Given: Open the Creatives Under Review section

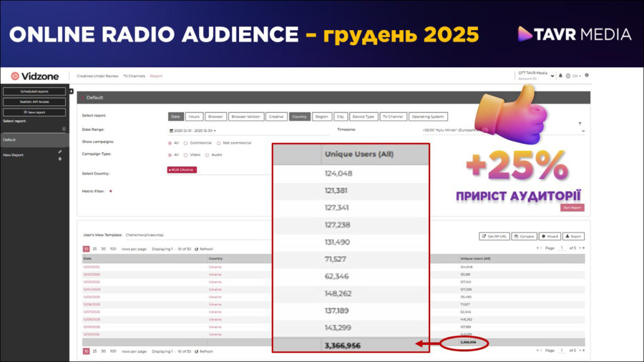Looking at the screenshot, I should pyautogui.click(x=97, y=76).
